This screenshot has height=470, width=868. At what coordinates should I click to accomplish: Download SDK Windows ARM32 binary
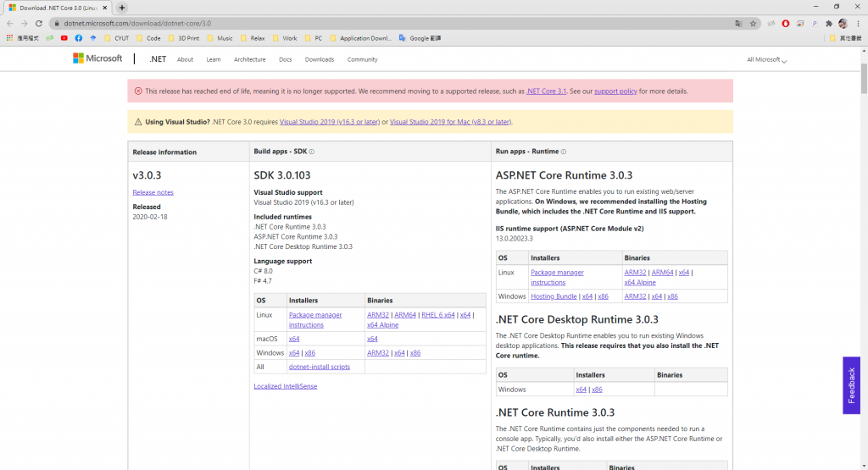[x=377, y=353]
